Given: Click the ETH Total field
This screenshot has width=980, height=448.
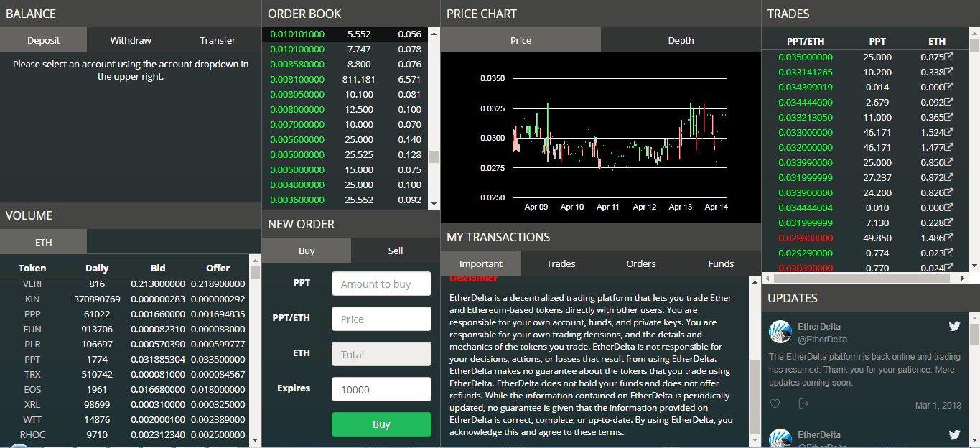Looking at the screenshot, I should point(381,354).
